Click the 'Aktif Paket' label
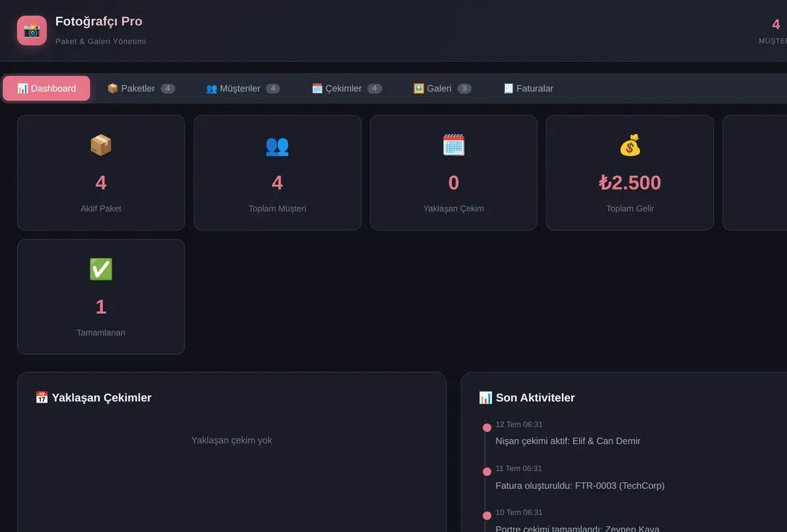Image resolution: width=787 pixels, height=532 pixels. 101,209
